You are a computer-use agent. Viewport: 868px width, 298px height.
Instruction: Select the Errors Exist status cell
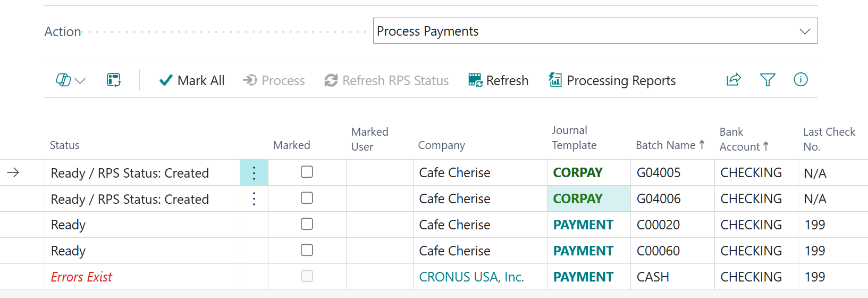82,277
